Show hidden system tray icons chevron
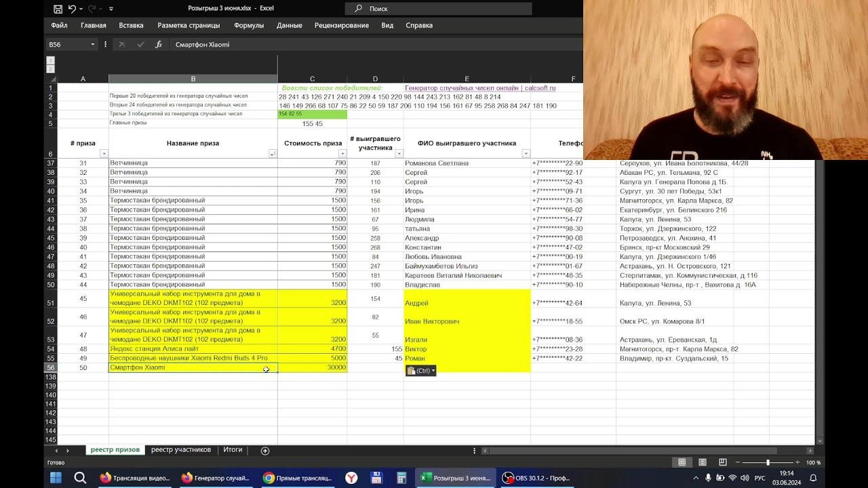Image resolution: width=868 pixels, height=488 pixels. tap(694, 478)
